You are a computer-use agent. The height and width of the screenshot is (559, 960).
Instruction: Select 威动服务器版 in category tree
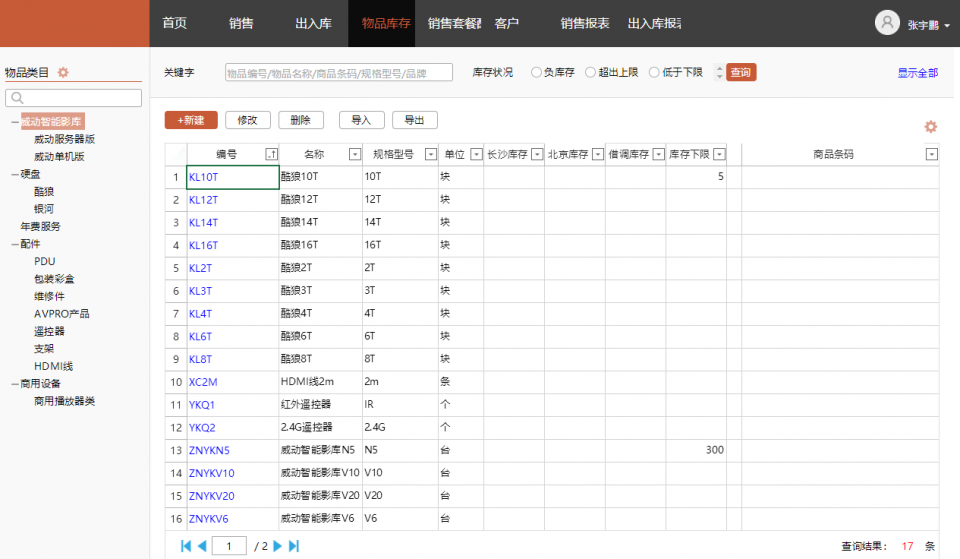[x=64, y=139]
